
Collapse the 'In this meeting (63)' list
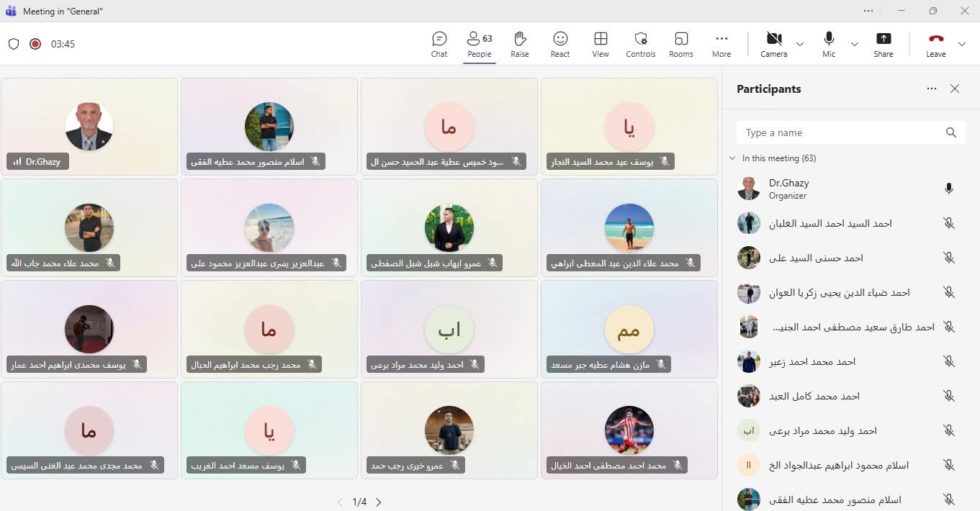pyautogui.click(x=733, y=158)
